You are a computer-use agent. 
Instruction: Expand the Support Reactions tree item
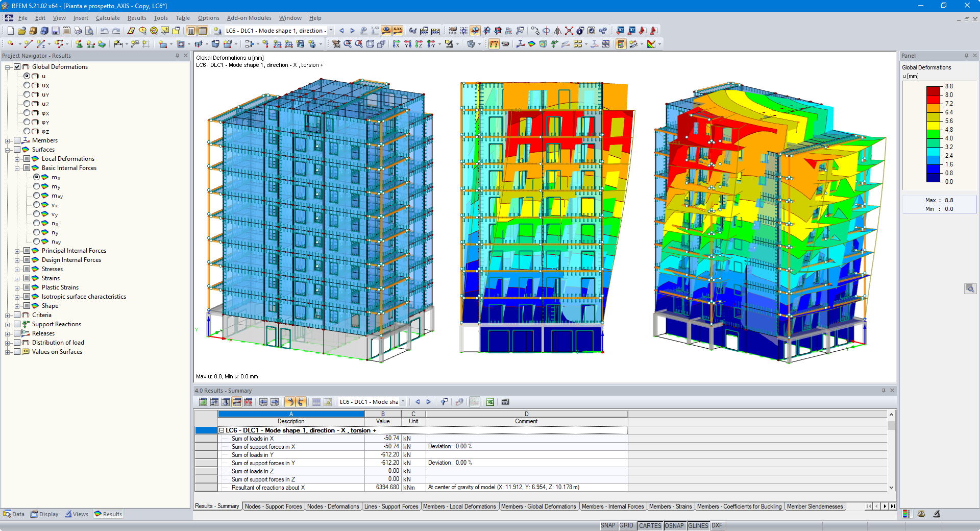8,324
